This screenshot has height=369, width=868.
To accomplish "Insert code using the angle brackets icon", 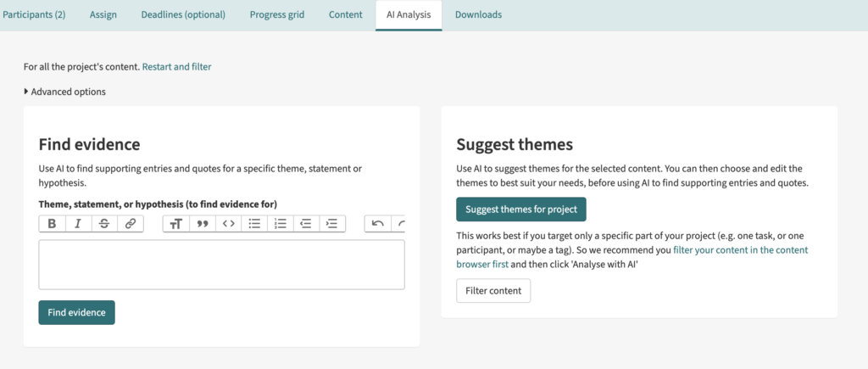I will tap(228, 224).
